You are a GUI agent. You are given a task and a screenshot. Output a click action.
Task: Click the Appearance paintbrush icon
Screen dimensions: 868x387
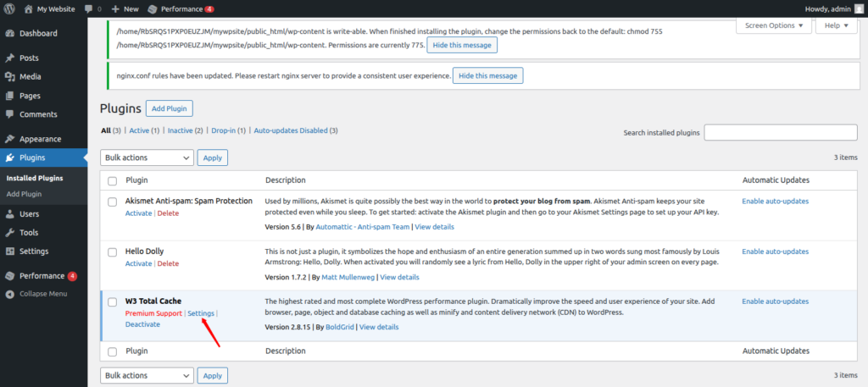(9, 140)
